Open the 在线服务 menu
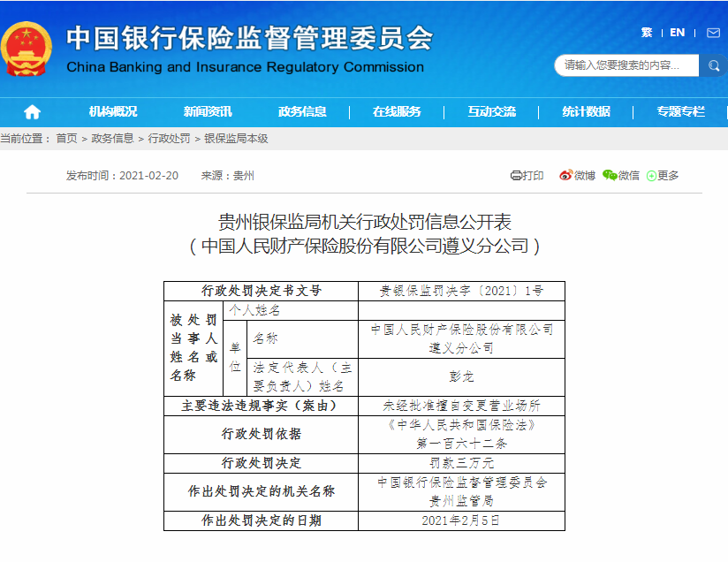728x562 pixels. pos(397,111)
